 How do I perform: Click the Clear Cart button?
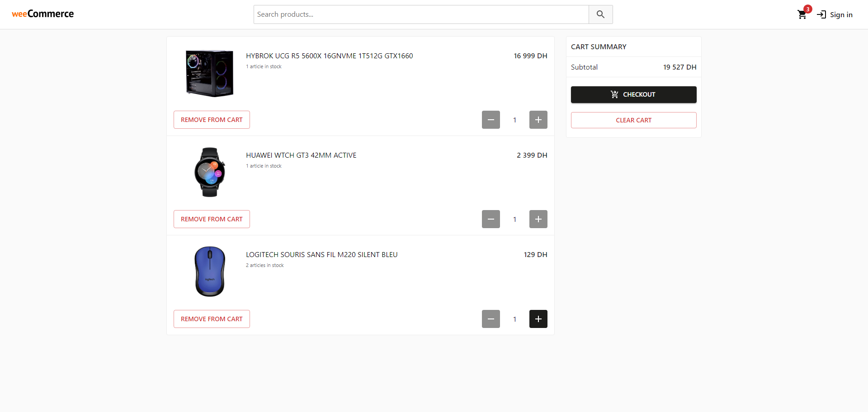pyautogui.click(x=633, y=120)
